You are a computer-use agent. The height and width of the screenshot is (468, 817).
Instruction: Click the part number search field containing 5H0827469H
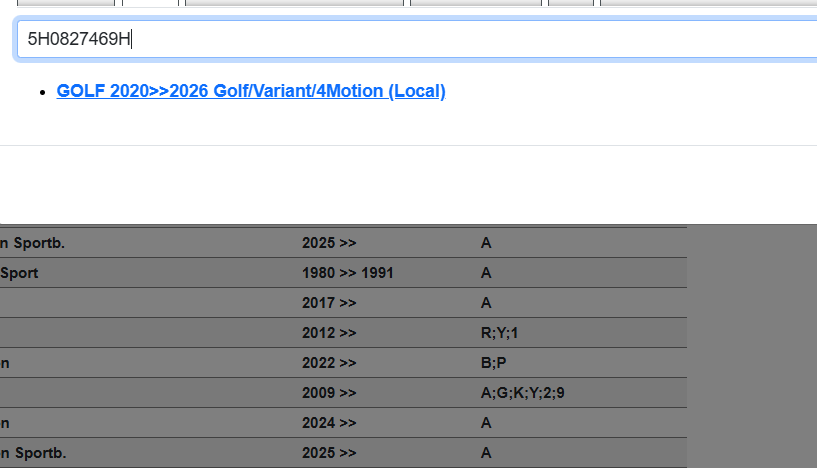point(417,39)
